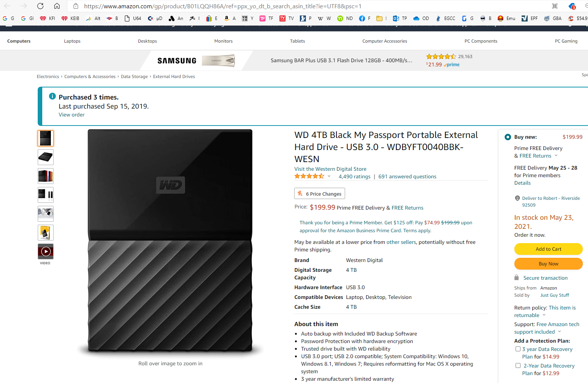Viewport: 588px width, 383px height.
Task: Open the other sellers link
Action: click(401, 242)
